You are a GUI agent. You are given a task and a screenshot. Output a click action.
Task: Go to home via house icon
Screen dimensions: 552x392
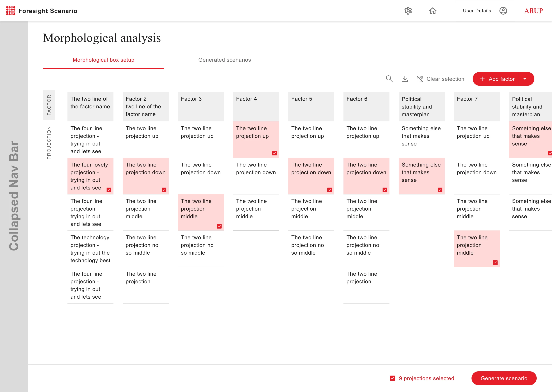(432, 11)
